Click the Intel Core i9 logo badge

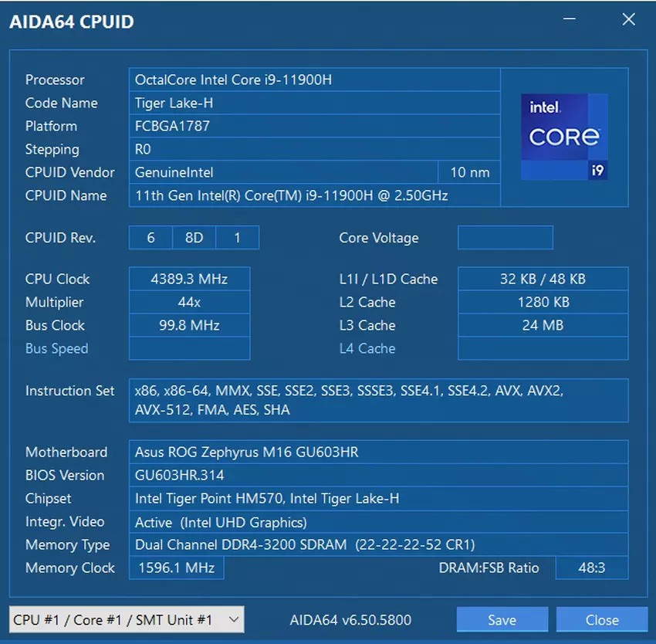pos(564,137)
